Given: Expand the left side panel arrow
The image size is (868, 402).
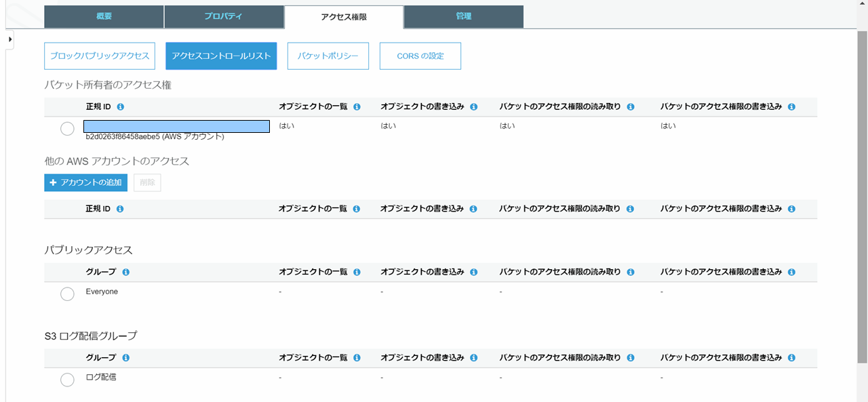Looking at the screenshot, I should point(10,40).
